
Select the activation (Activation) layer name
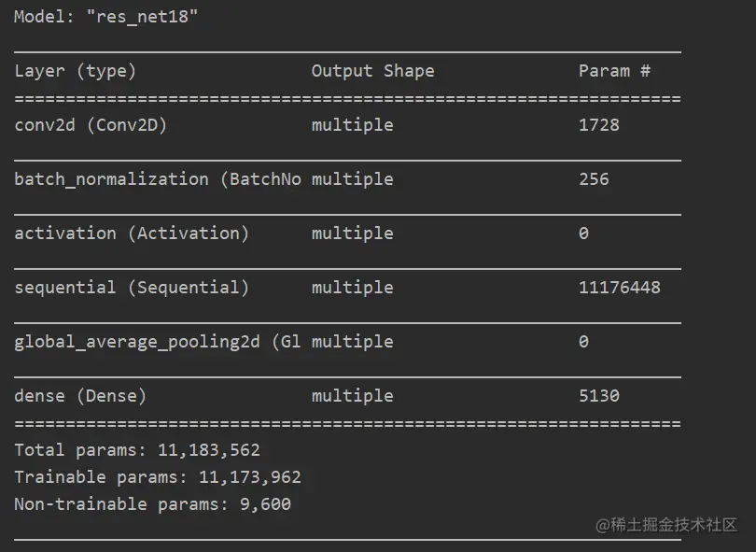tap(132, 234)
